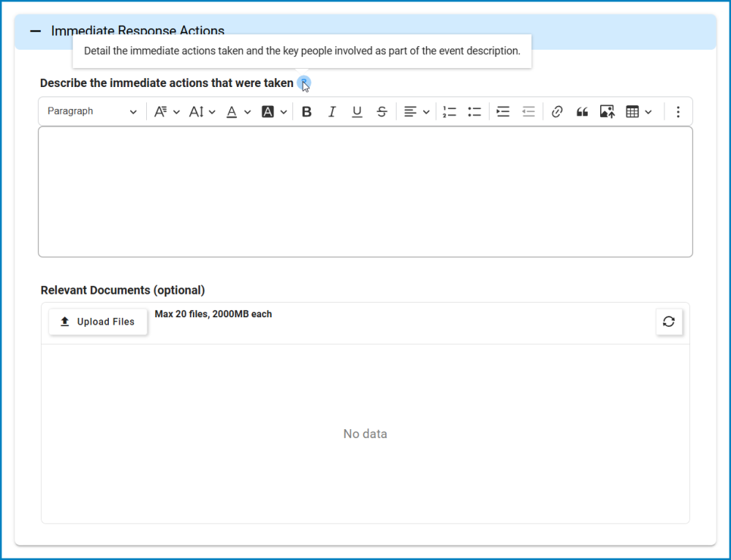The width and height of the screenshot is (731, 560).
Task: Insert a block quote
Action: pyautogui.click(x=582, y=111)
